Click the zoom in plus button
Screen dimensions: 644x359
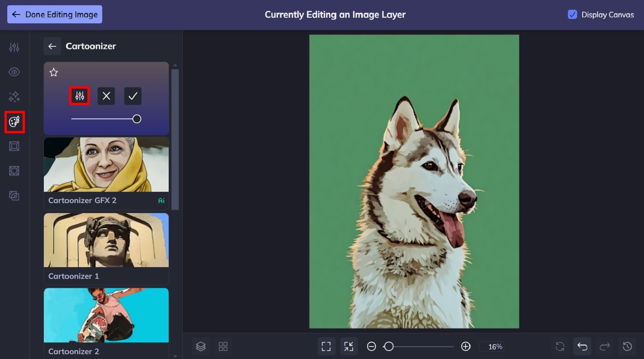tap(466, 347)
